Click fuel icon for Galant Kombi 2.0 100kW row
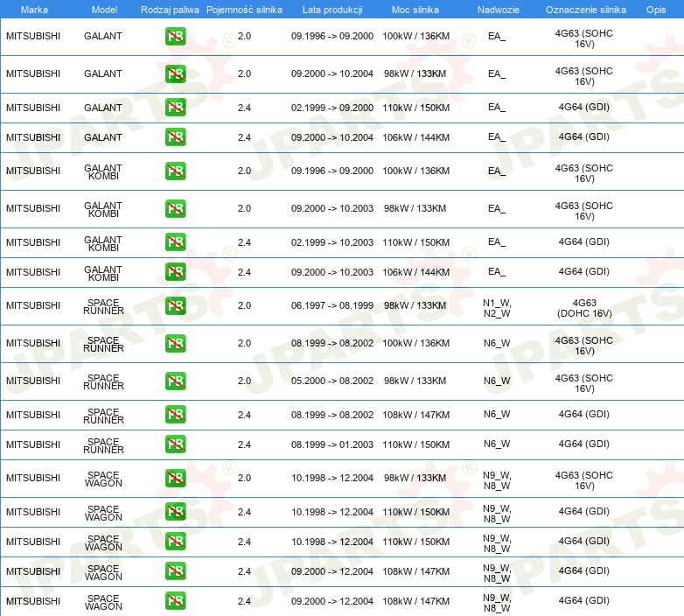This screenshot has height=616, width=684. [x=175, y=171]
